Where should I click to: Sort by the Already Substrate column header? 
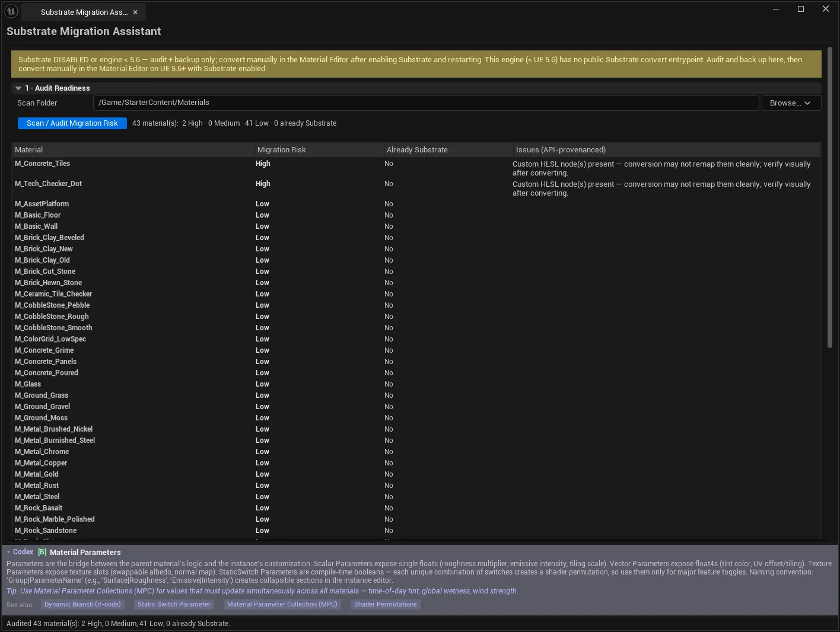[x=448, y=150]
